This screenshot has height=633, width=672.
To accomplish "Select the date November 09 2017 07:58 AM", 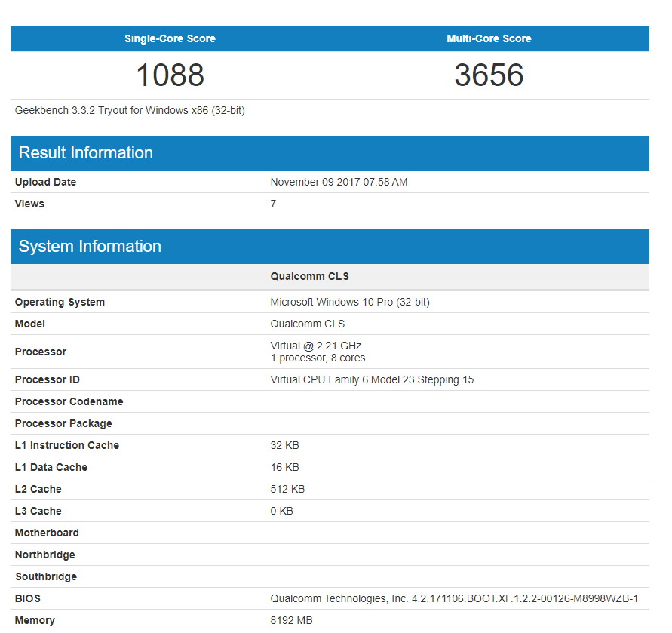I will [x=339, y=183].
